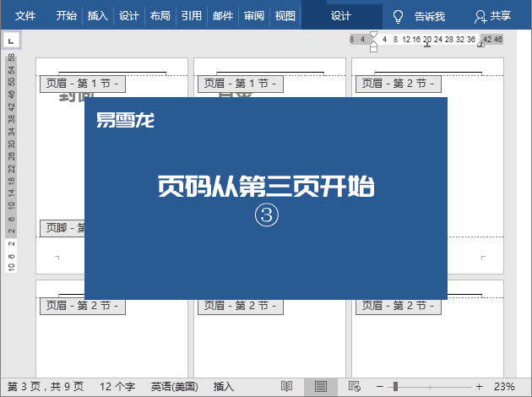Image resolution: width=532 pixels, height=397 pixels.
Task: Switch to Print Layout view icon
Action: click(321, 387)
